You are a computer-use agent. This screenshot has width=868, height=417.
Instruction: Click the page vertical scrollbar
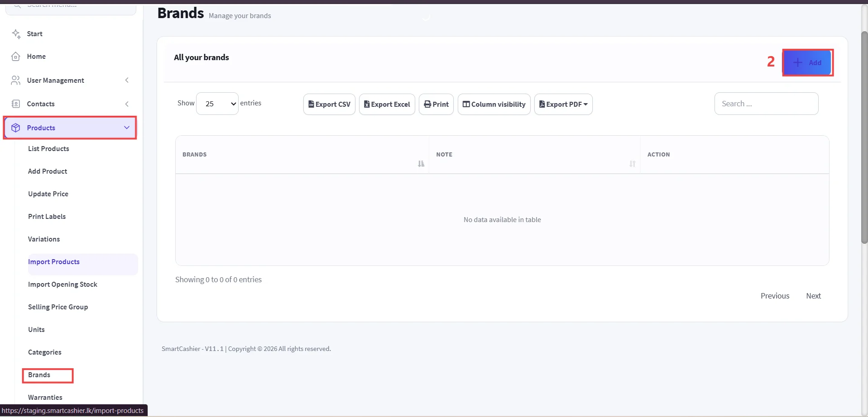point(864,138)
